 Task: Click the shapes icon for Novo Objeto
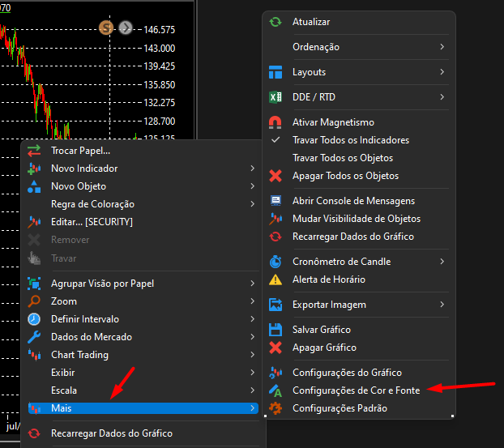pyautogui.click(x=34, y=186)
